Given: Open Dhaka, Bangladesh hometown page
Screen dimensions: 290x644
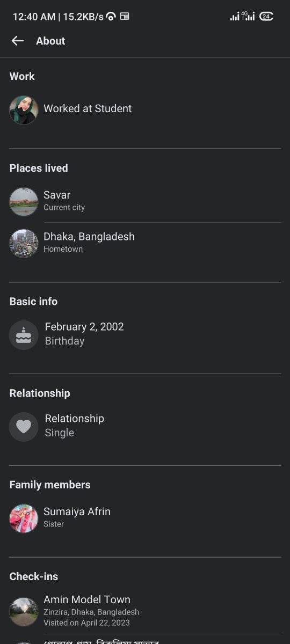Looking at the screenshot, I should (x=145, y=243).
